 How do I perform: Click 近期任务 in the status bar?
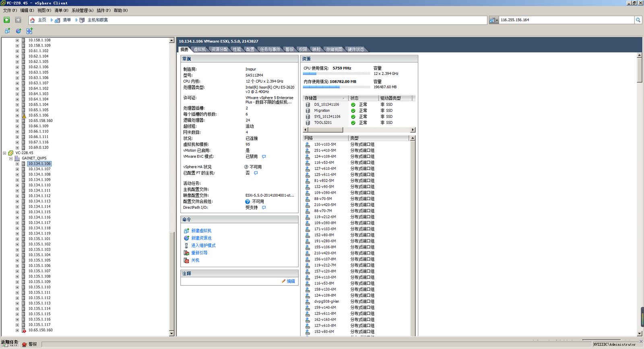(x=9, y=342)
